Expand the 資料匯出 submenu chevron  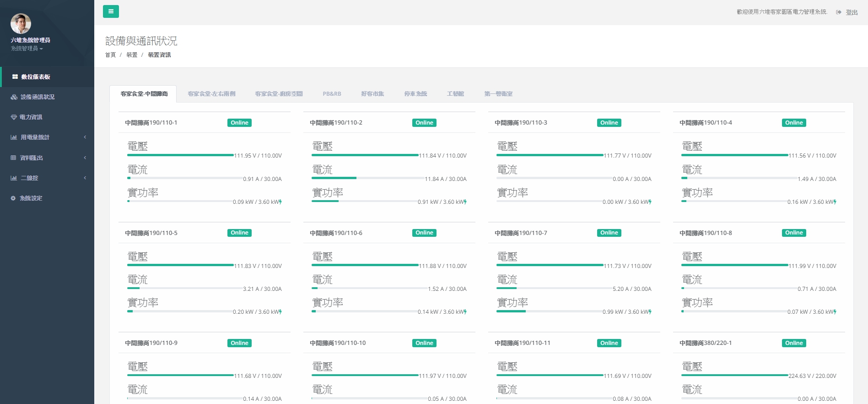point(85,158)
